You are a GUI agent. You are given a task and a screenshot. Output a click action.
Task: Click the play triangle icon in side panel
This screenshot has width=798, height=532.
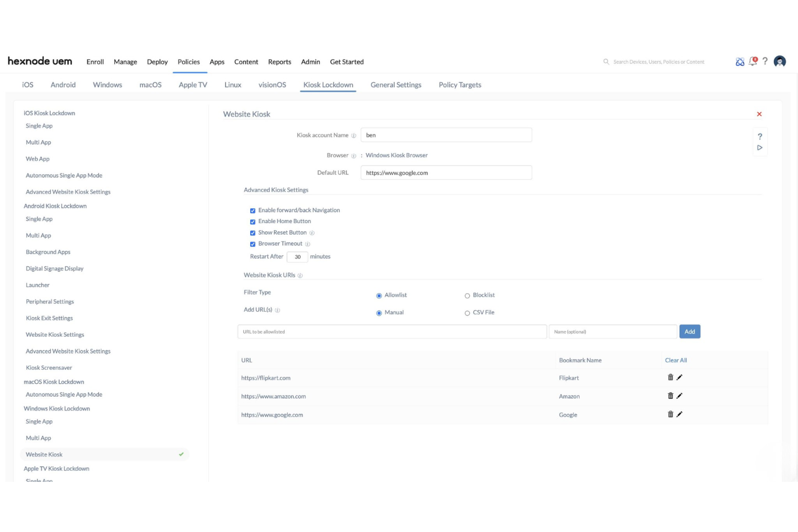(x=760, y=148)
